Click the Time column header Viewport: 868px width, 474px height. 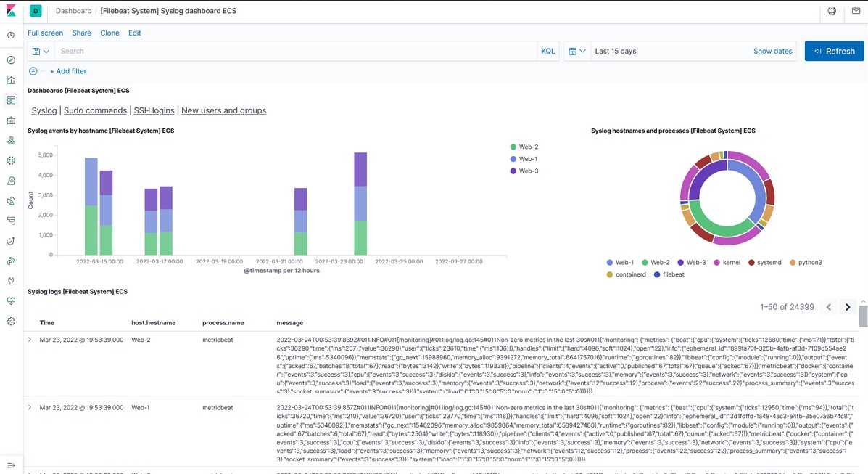[x=47, y=322]
